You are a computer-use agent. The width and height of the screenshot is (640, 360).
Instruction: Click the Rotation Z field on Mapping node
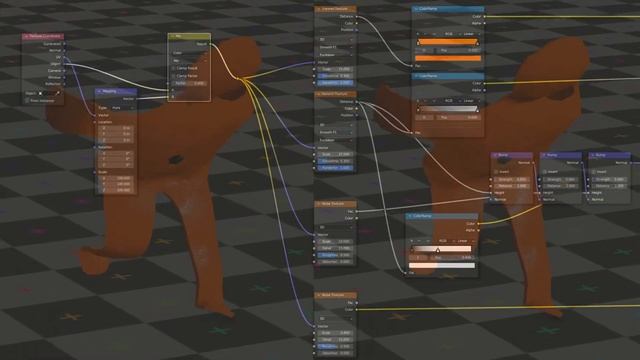click(116, 165)
